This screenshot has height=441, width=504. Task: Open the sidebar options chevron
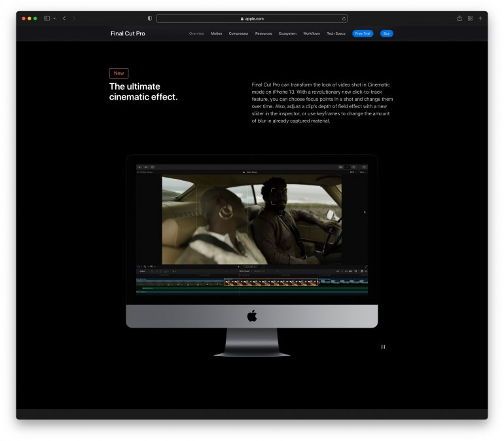54,18
